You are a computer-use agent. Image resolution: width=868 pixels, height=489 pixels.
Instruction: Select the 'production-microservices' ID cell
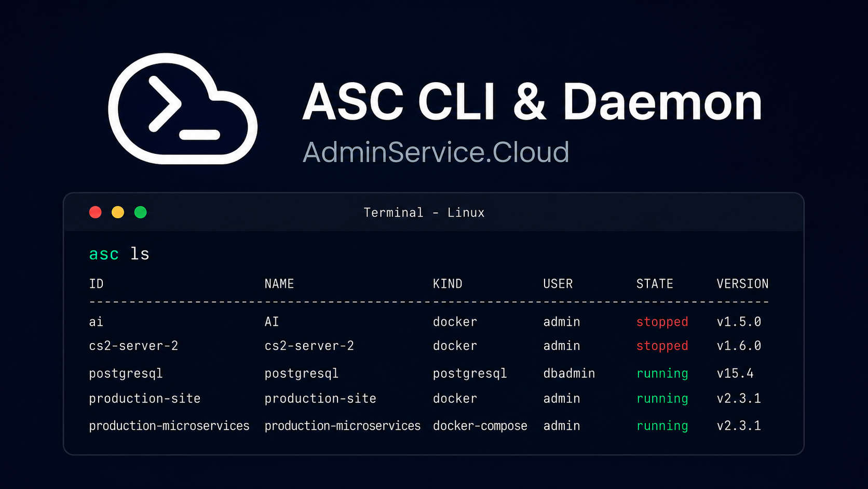169,426
